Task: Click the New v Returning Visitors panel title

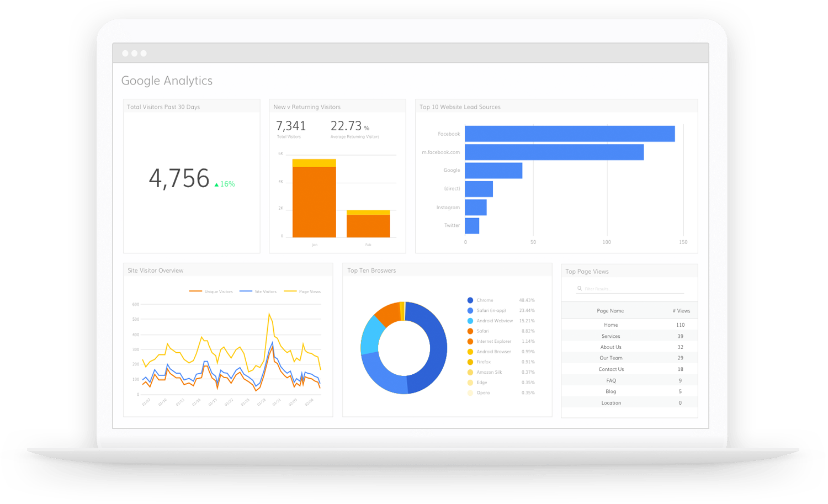Action: pyautogui.click(x=307, y=107)
